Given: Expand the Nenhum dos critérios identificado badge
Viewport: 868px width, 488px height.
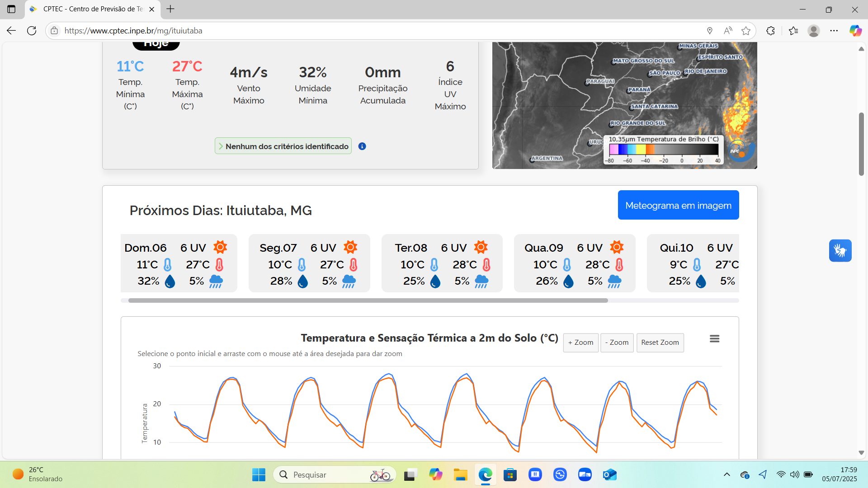Looking at the screenshot, I should tap(283, 146).
